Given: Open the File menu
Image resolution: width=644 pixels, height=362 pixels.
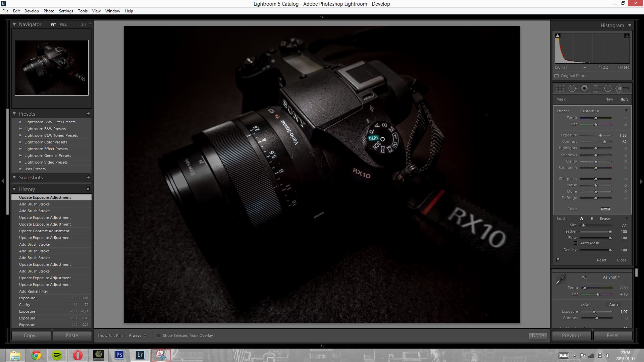Looking at the screenshot, I should pyautogui.click(x=5, y=11).
